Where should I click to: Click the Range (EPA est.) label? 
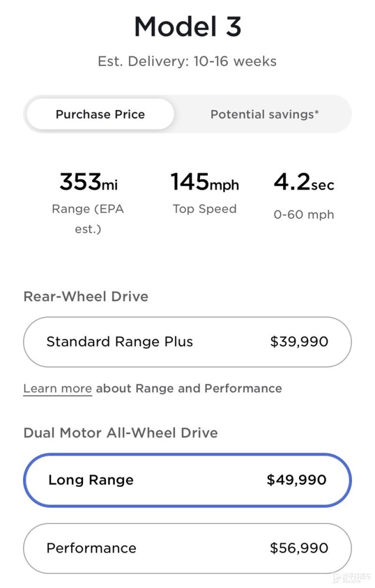(x=88, y=219)
